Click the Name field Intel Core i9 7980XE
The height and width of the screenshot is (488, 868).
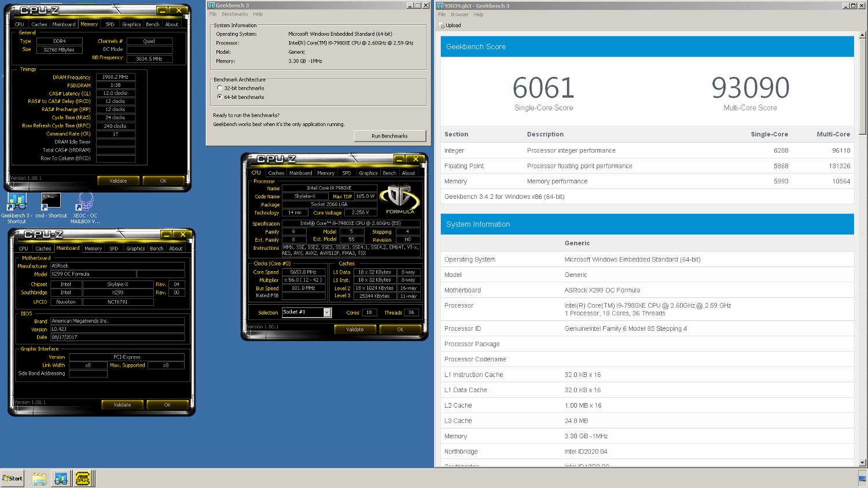pos(329,188)
